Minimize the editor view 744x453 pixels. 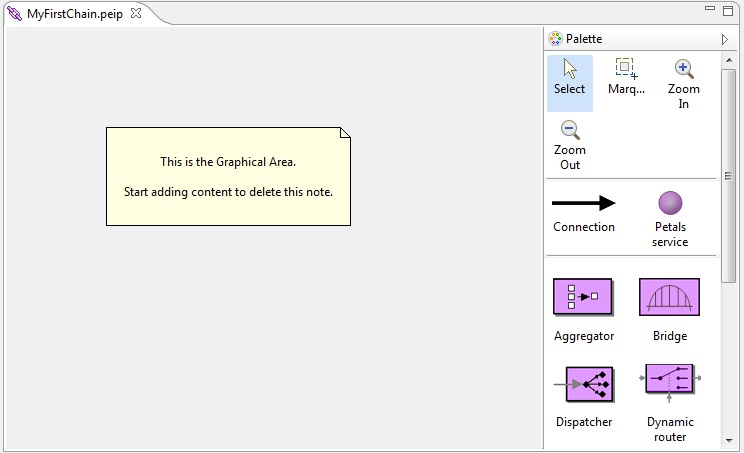point(710,9)
